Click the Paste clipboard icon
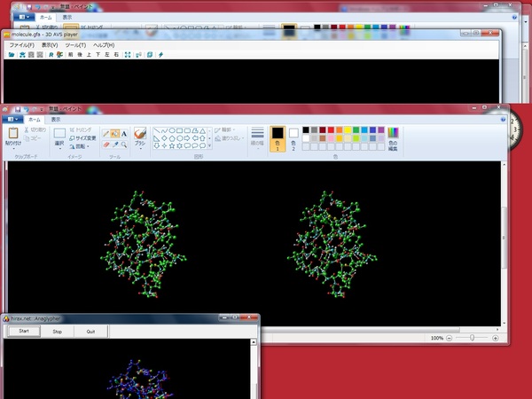Viewport: 532px width, 399px height. tap(13, 133)
